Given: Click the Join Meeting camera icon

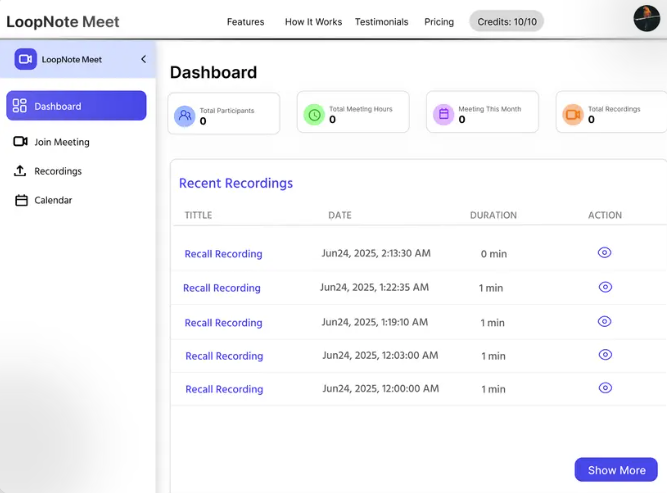Looking at the screenshot, I should [20, 141].
